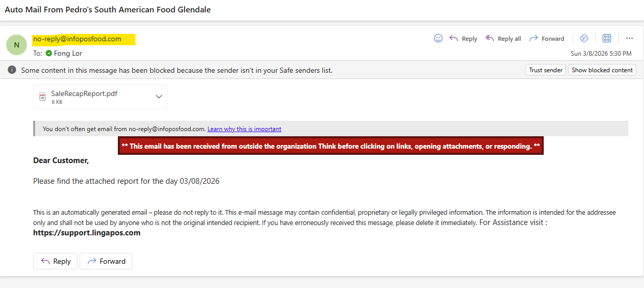644x288 pixels.
Task: Click recipient name Fong Lor
Action: coord(68,53)
